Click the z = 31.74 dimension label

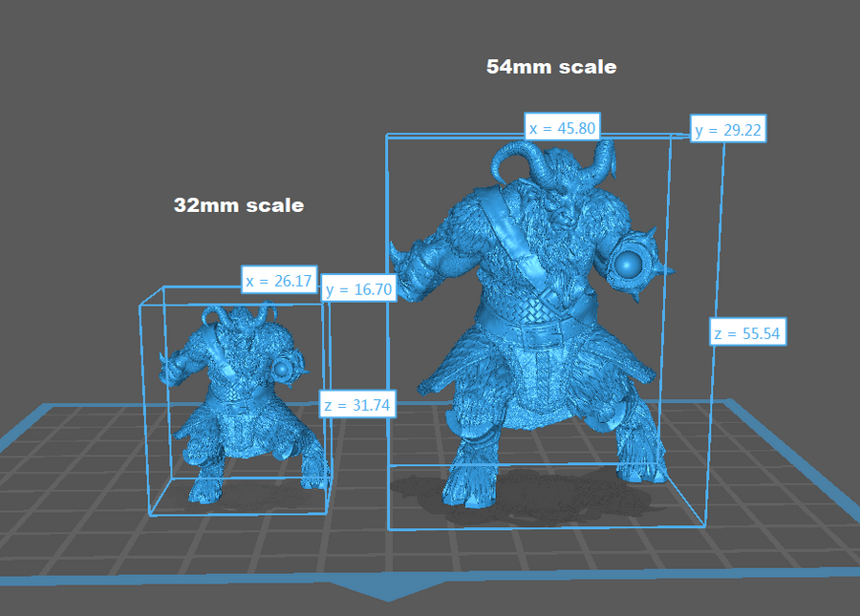coord(357,405)
